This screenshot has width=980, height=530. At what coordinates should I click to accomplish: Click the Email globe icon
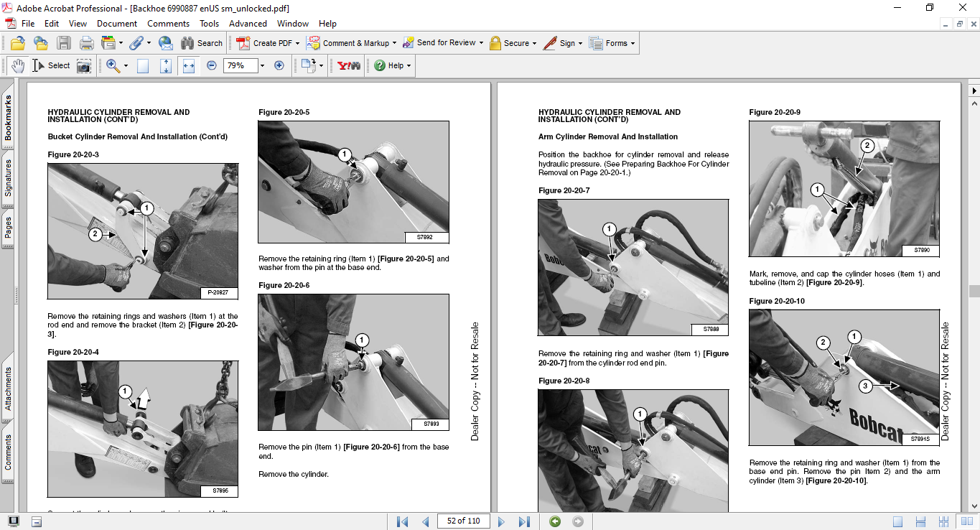pos(165,43)
